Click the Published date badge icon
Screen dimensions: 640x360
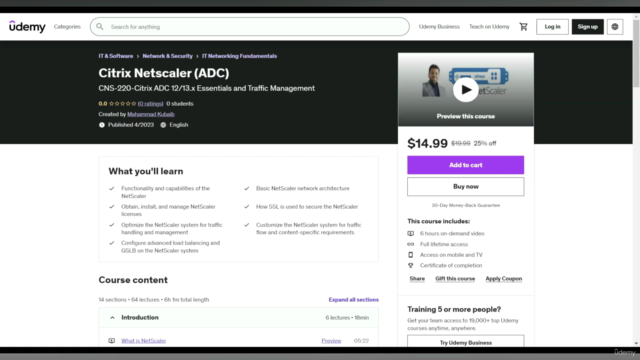102,125
